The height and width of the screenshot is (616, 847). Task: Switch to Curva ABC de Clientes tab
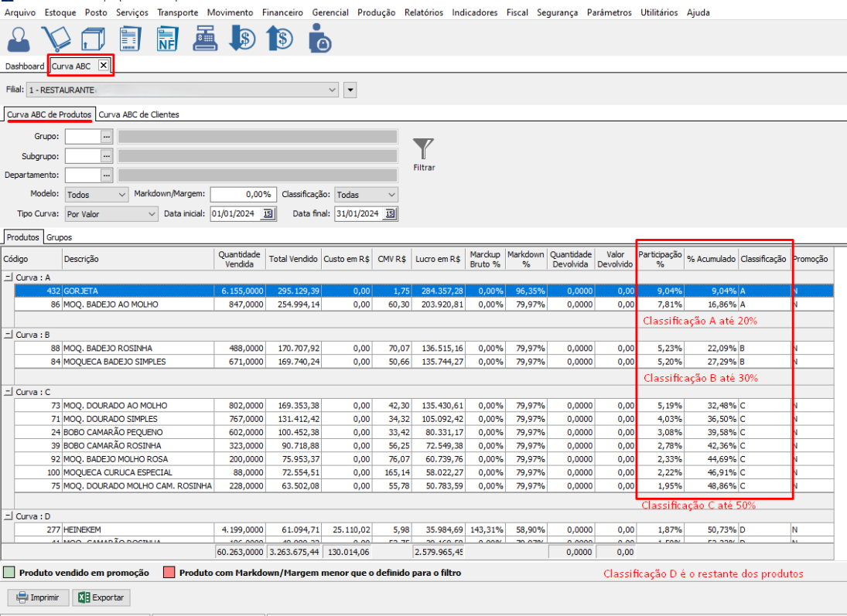click(138, 114)
